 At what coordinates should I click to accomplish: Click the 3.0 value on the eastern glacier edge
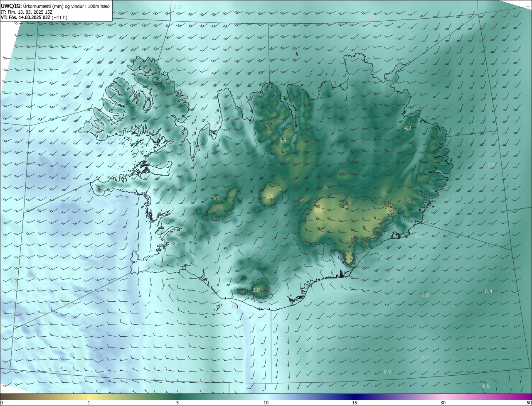click(389, 211)
